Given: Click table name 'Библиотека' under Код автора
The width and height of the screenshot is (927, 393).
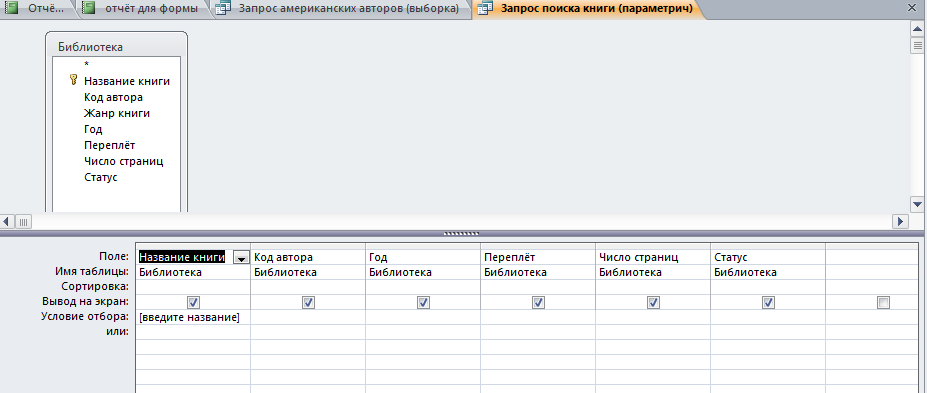Looking at the screenshot, I should (x=308, y=272).
